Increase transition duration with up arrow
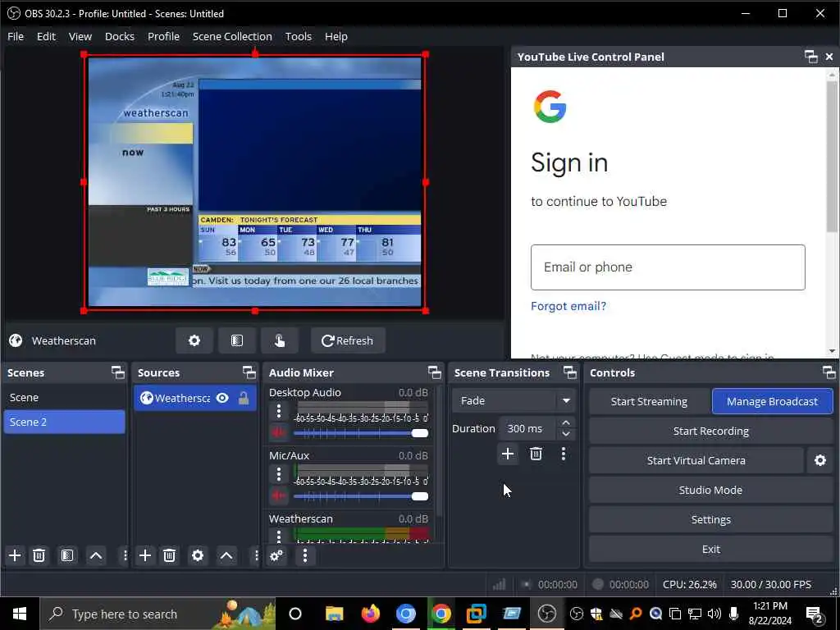The image size is (840, 630). coord(566,422)
